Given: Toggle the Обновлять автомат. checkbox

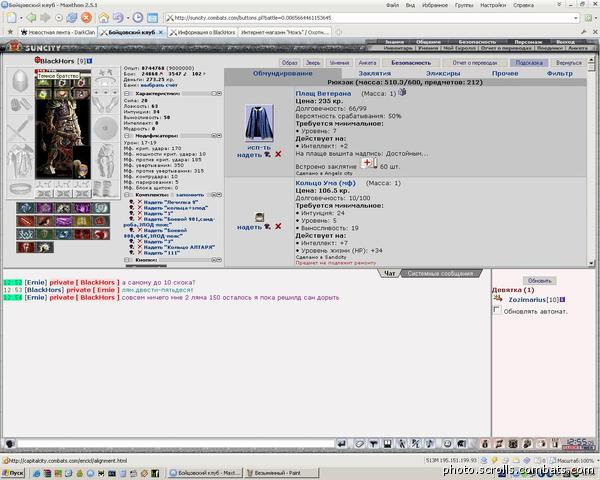Looking at the screenshot, I should click(x=497, y=310).
